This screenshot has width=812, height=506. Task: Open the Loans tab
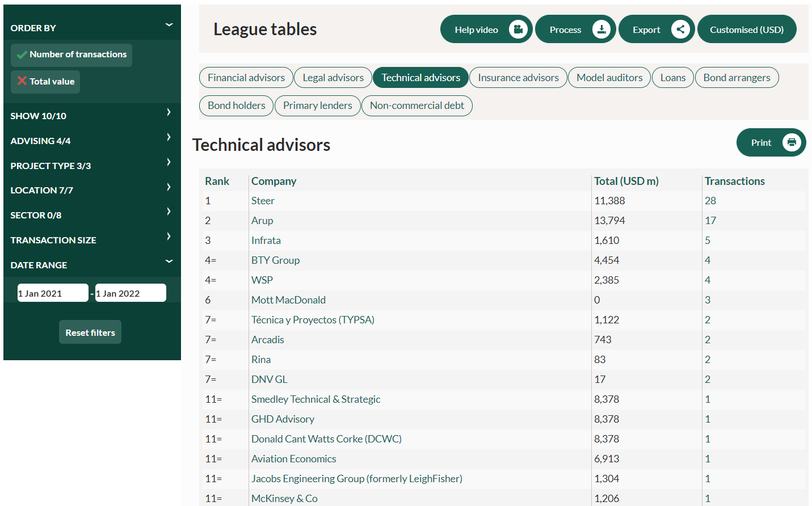click(x=673, y=78)
